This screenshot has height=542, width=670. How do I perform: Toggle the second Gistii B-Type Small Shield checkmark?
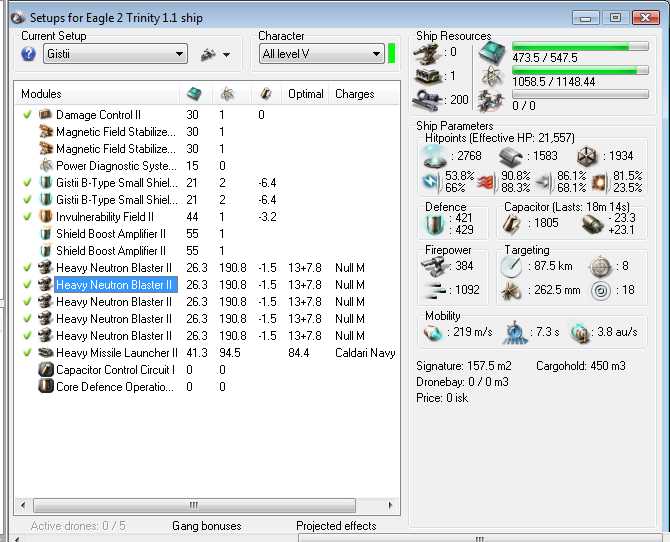pos(27,200)
